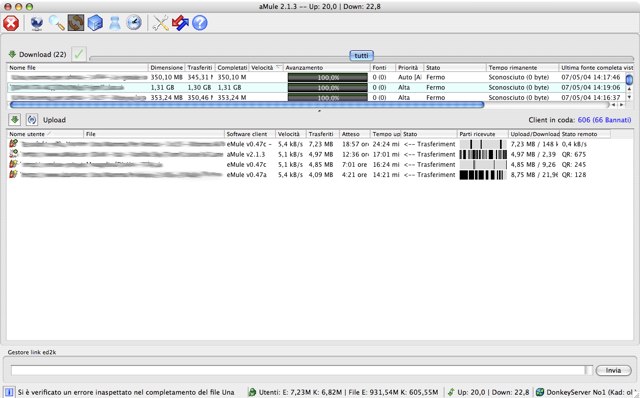This screenshot has width=640, height=398.
Task: Click '8,75 MB / 21,9' upload/download cell
Action: pos(534,174)
